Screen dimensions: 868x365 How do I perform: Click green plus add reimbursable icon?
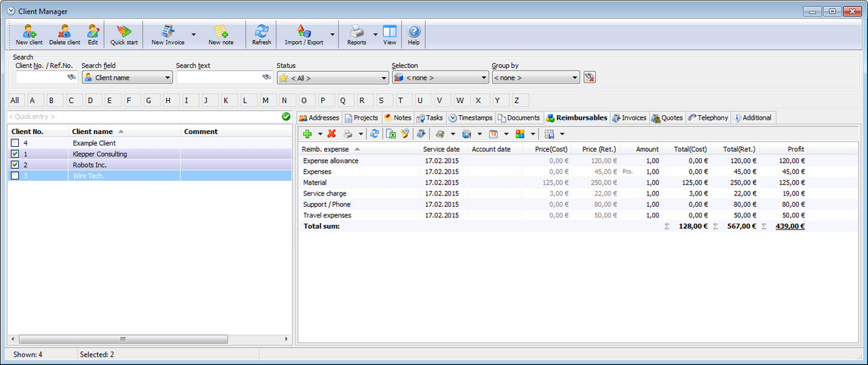(x=308, y=133)
